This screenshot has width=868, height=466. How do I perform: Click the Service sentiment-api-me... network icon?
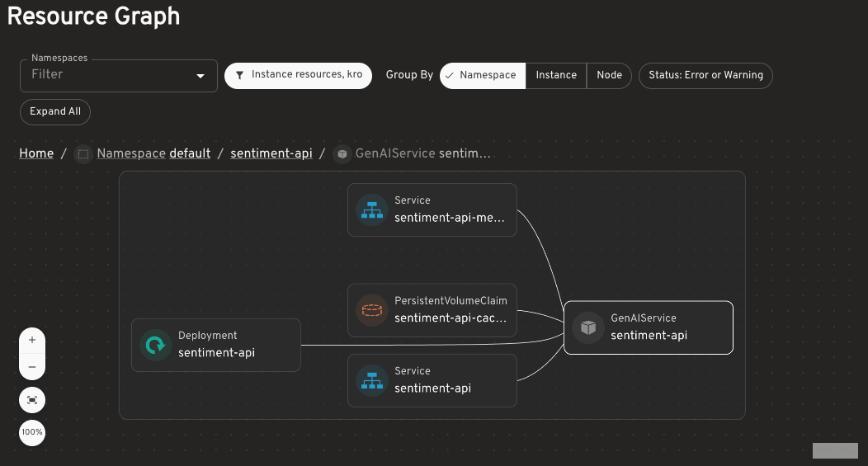point(372,210)
